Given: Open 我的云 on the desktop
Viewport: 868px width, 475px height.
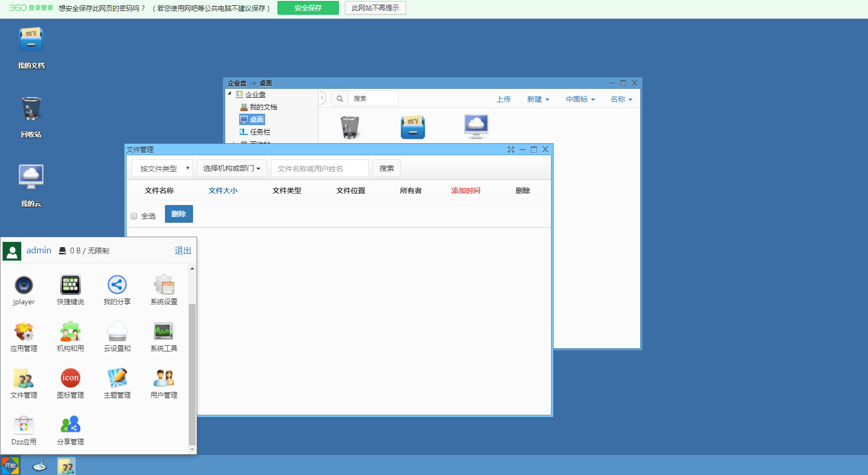Looking at the screenshot, I should coord(31,178).
